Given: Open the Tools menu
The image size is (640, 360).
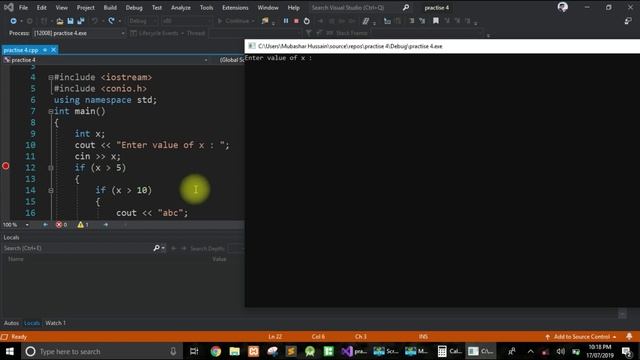Looking at the screenshot, I should [x=206, y=8].
